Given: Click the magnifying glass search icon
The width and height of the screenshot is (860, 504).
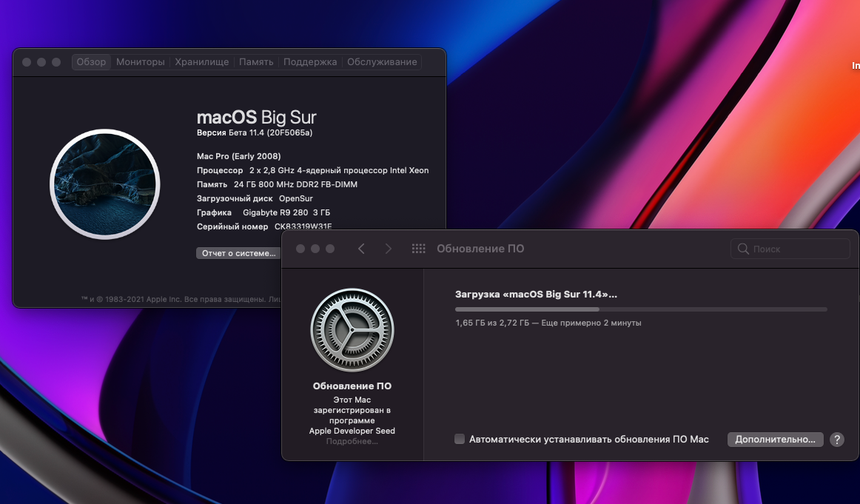Looking at the screenshot, I should pyautogui.click(x=743, y=249).
